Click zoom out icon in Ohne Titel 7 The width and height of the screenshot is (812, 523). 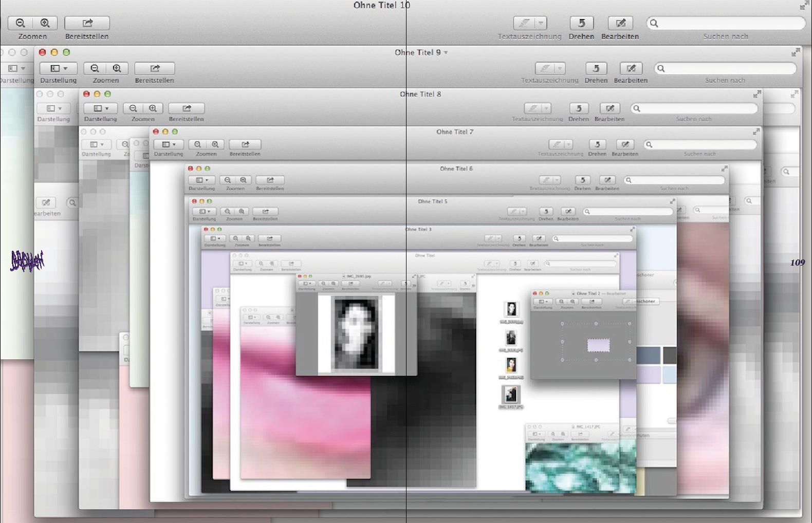(197, 145)
